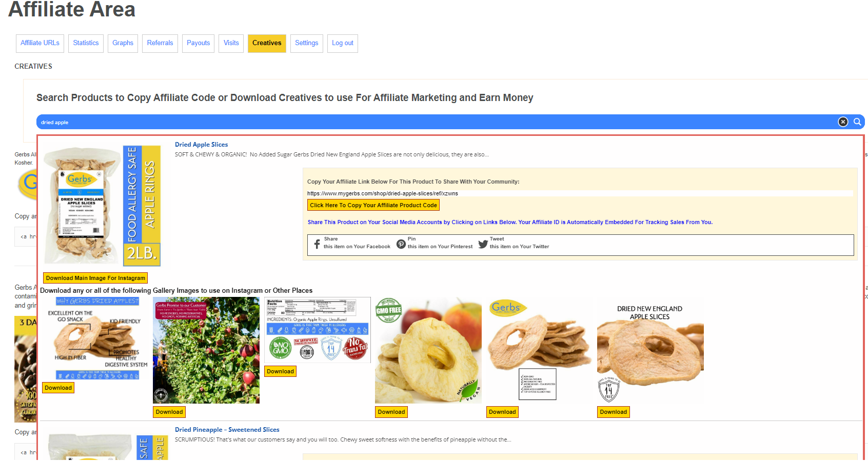Click the Pinterest pin icon
Screen dimensions: 868x461
coord(401,244)
